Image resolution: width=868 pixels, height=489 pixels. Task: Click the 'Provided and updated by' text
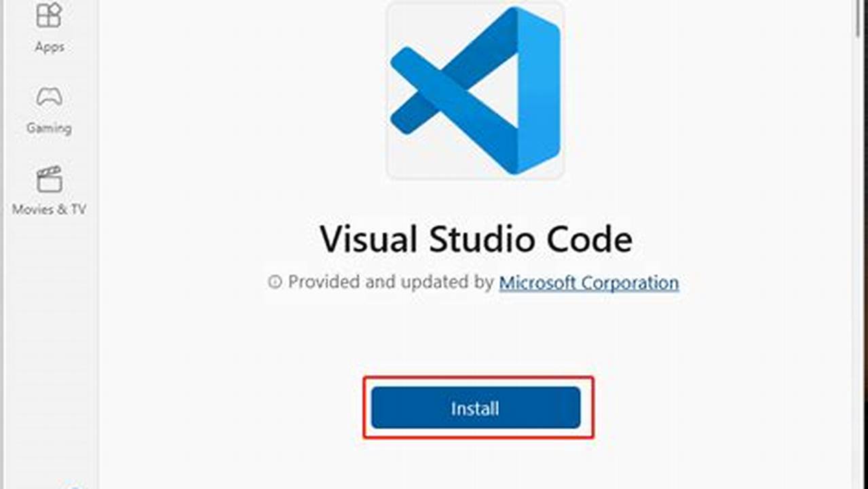pyautogui.click(x=390, y=282)
